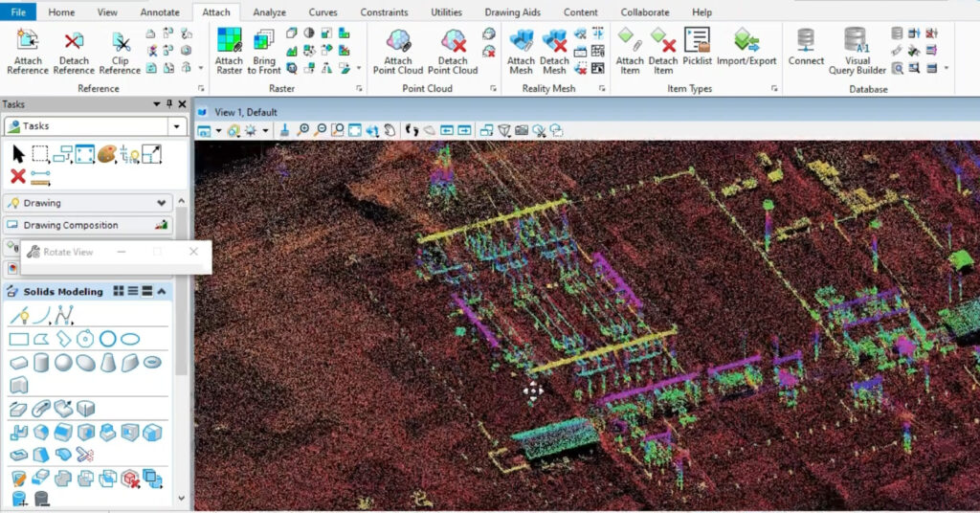Switch to the Constraints ribbon tab
Viewport: 980px width, 513px height.
click(x=384, y=11)
